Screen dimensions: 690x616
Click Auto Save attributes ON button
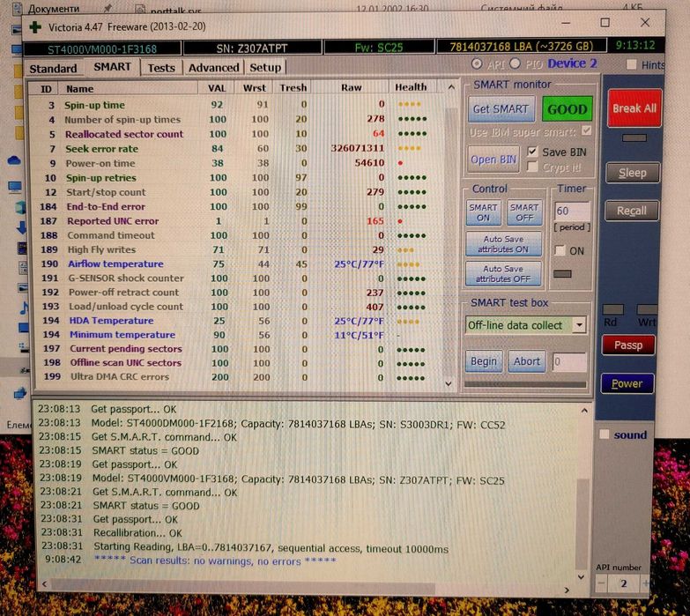(x=503, y=244)
